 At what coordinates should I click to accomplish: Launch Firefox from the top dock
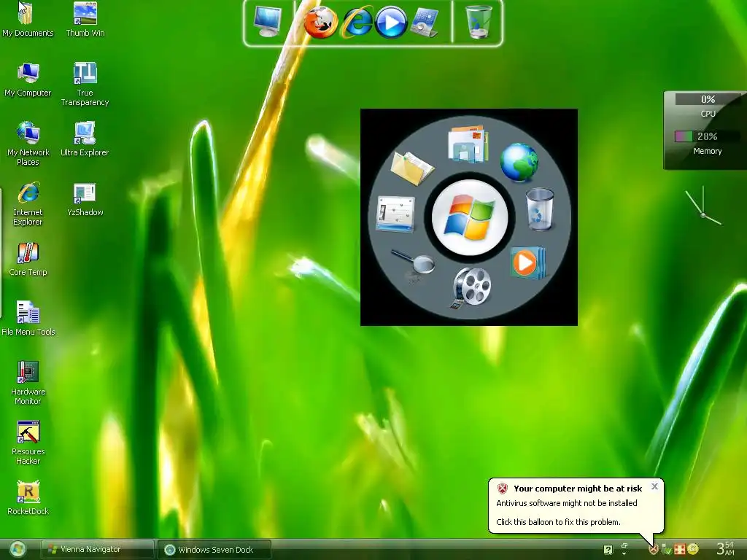point(321,22)
